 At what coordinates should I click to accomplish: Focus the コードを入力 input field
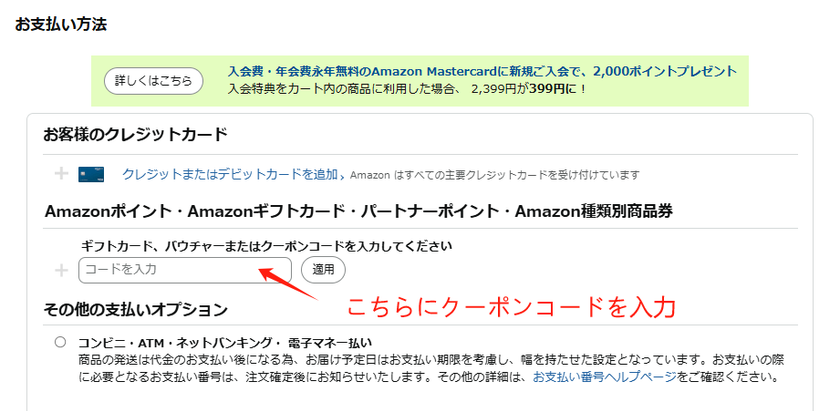point(185,270)
